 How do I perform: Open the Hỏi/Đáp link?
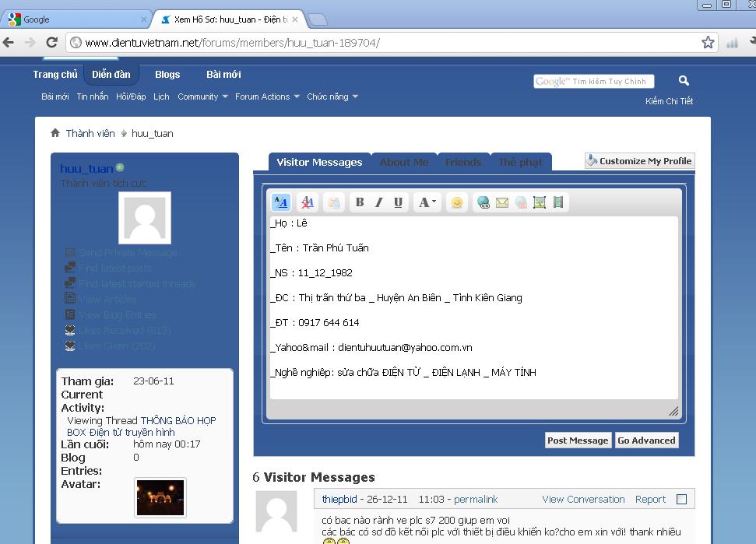pyautogui.click(x=131, y=97)
